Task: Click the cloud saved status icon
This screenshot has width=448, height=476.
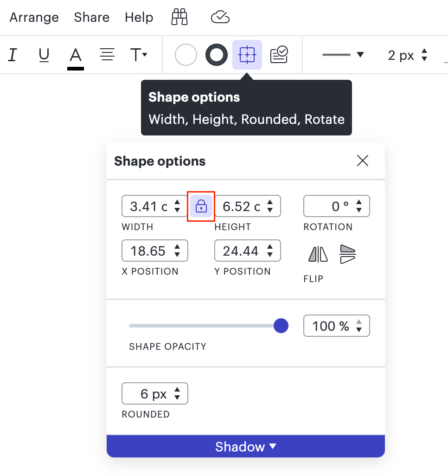Action: point(220,17)
